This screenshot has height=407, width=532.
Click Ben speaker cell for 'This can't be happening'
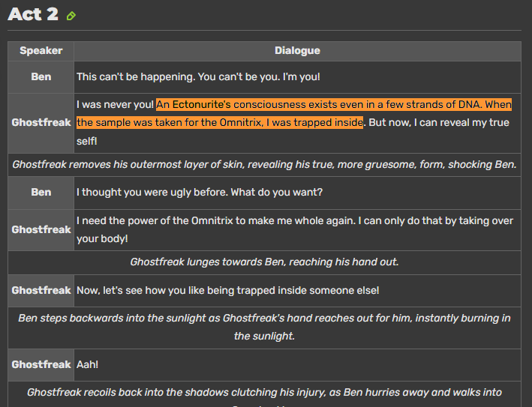41,77
